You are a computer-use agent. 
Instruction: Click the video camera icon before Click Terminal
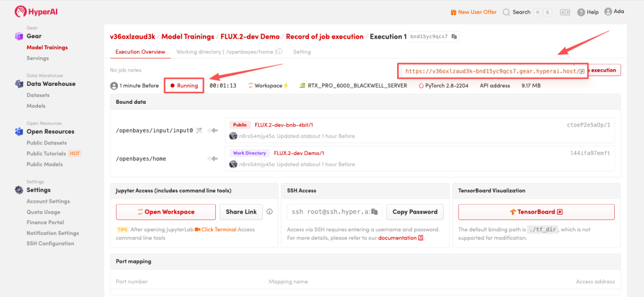197,230
